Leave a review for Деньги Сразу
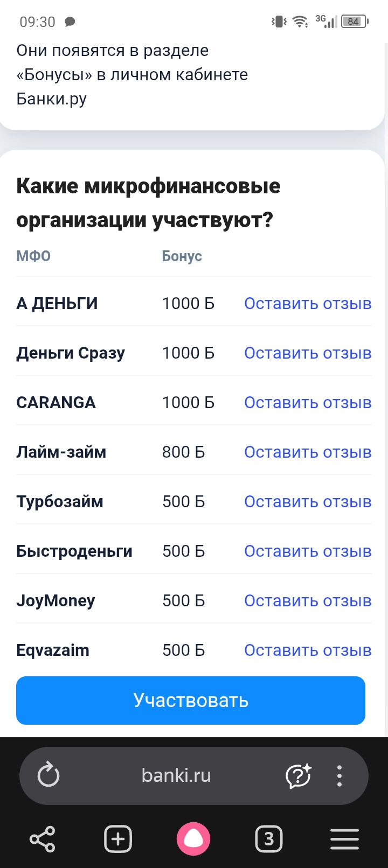The width and height of the screenshot is (388, 868). [308, 353]
